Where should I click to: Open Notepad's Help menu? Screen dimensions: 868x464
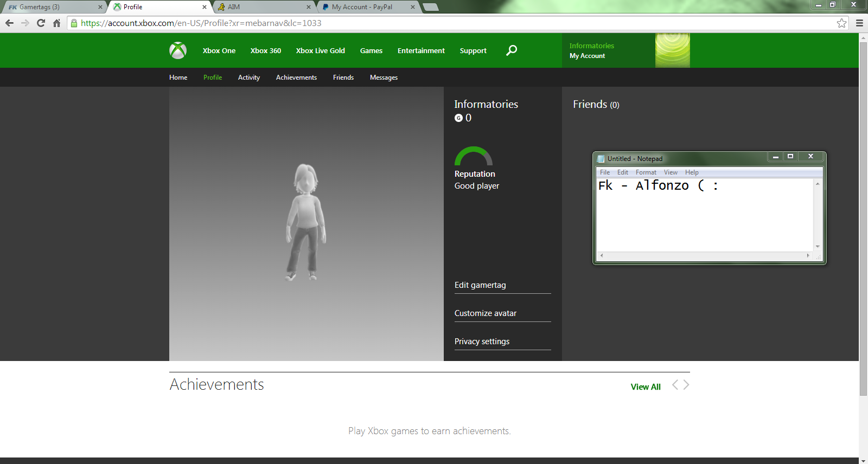click(x=692, y=172)
